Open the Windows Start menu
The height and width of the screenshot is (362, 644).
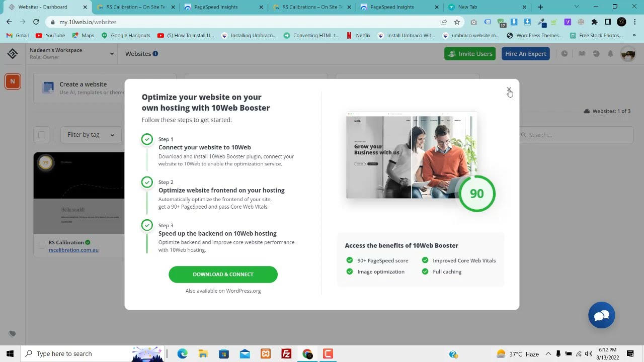pos(10,354)
